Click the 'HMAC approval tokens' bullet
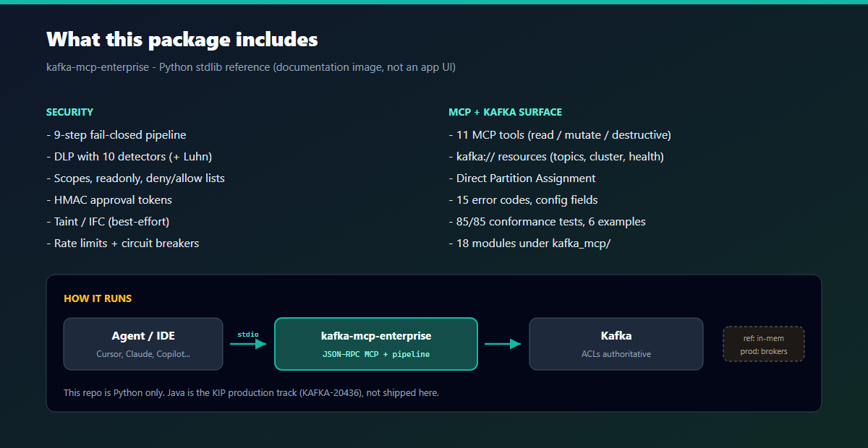Screen dimensions: 868x448 109,200
